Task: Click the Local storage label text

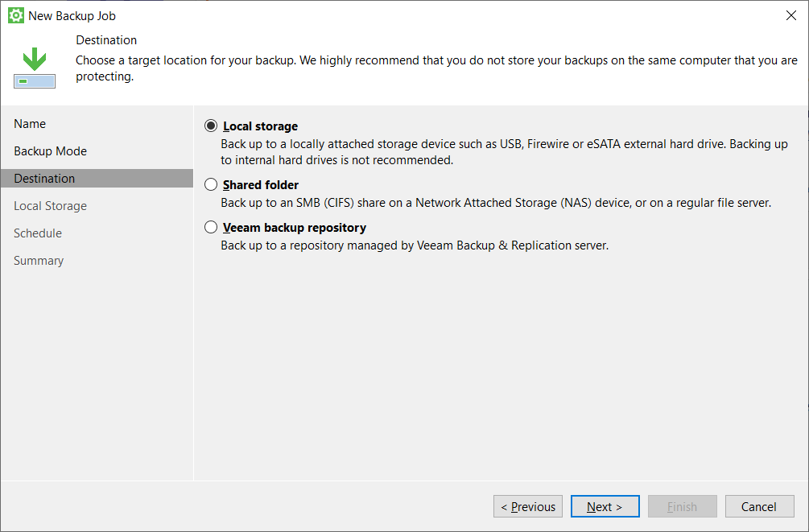Action: tap(260, 126)
